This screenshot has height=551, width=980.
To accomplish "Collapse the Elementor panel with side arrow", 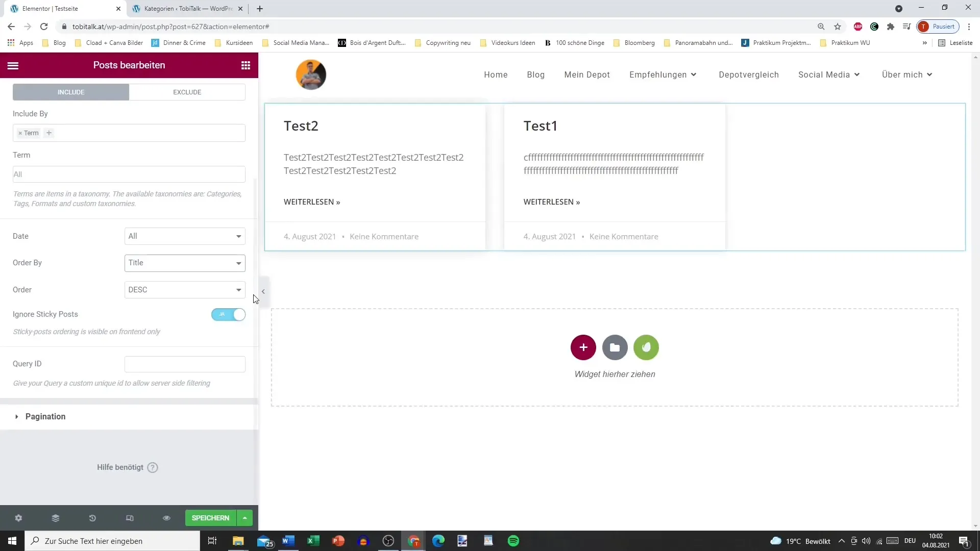I will (263, 291).
